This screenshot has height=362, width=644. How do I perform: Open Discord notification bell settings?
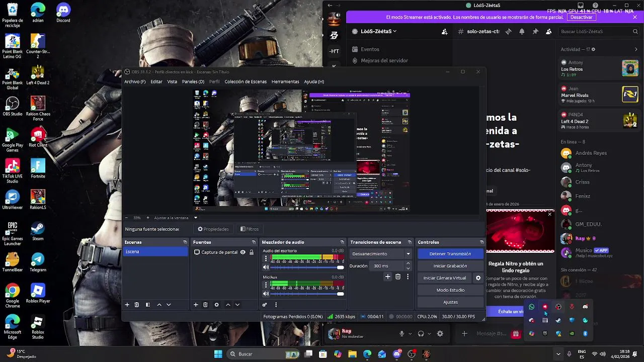[522, 31]
